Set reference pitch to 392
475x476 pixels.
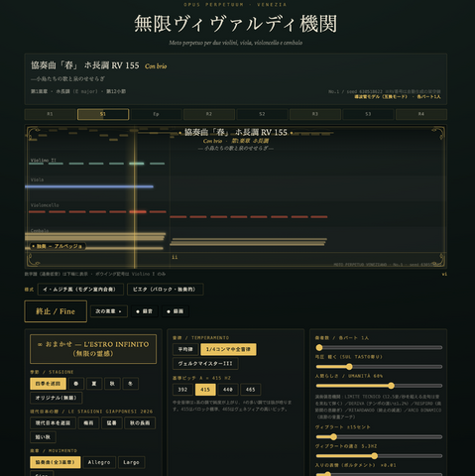[x=182, y=390]
